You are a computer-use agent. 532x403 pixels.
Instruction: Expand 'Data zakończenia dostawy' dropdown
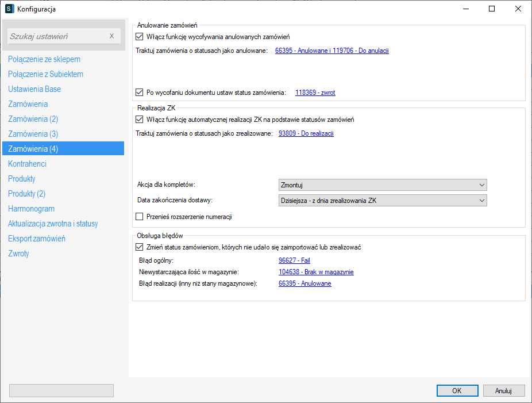click(x=382, y=200)
